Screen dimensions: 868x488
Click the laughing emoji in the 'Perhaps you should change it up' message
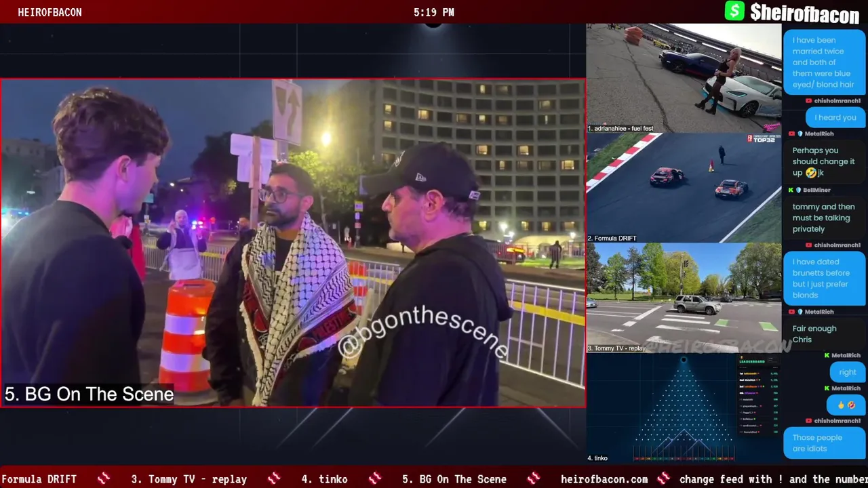click(x=810, y=173)
